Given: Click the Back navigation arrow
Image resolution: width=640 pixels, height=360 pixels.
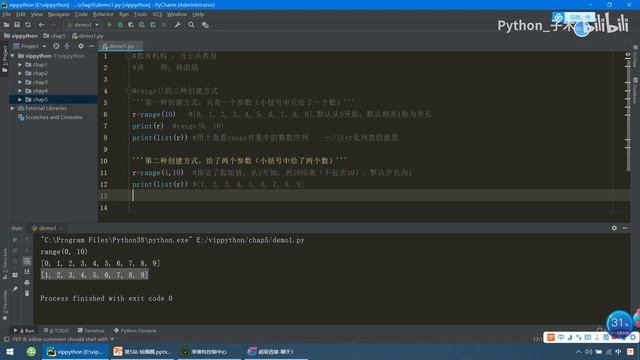Looking at the screenshot, I should (x=41, y=25).
